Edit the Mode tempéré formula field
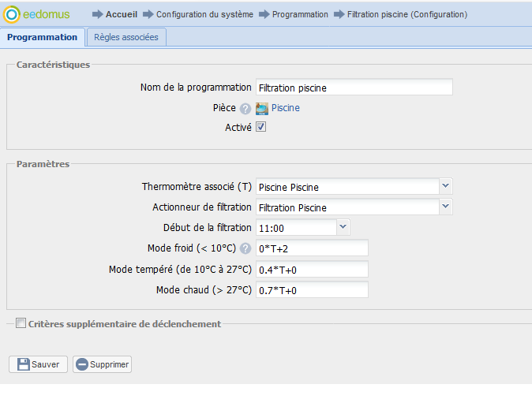 (313, 270)
